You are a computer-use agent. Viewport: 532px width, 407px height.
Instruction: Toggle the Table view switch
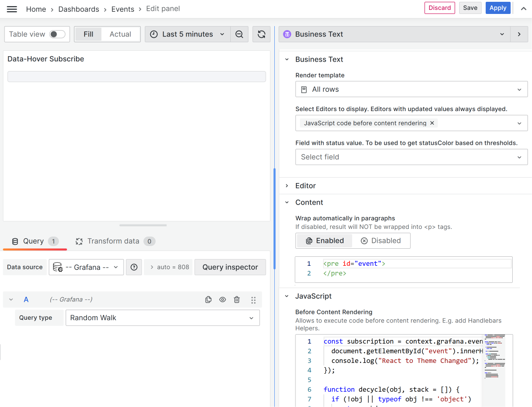point(57,34)
